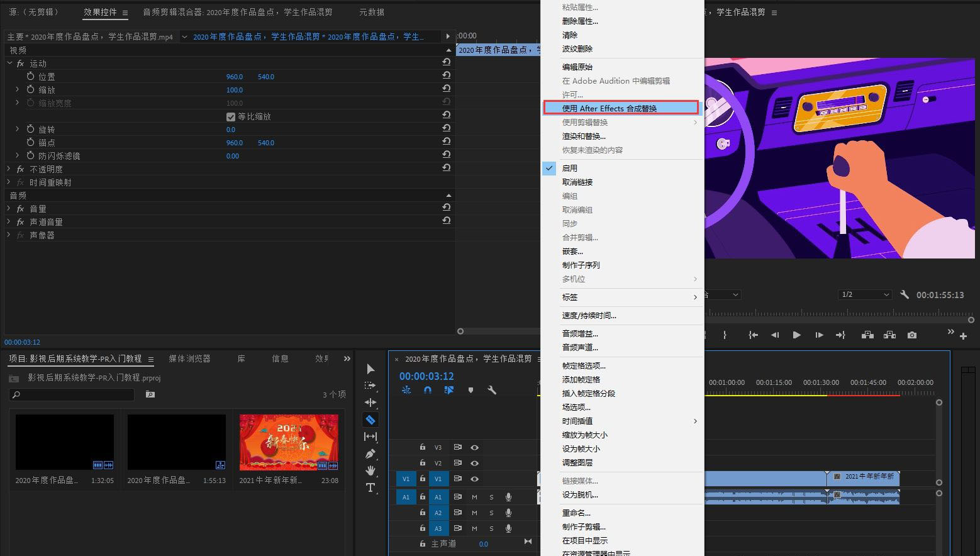
Task: Solo the A2 audio track
Action: (x=491, y=513)
